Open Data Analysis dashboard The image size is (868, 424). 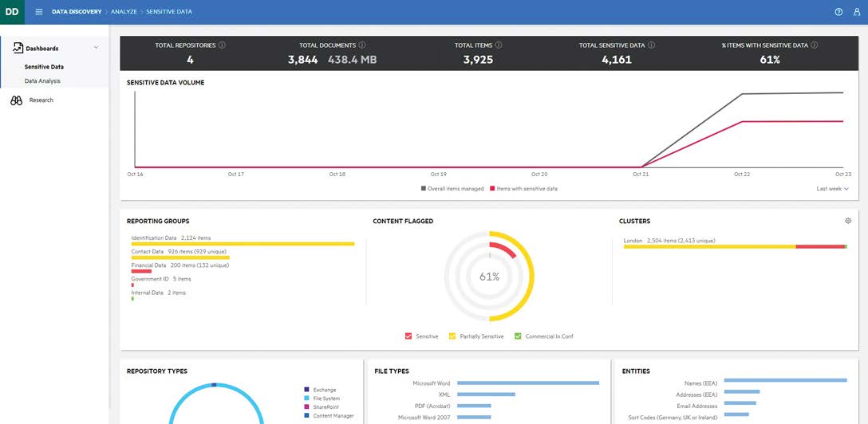tap(42, 81)
